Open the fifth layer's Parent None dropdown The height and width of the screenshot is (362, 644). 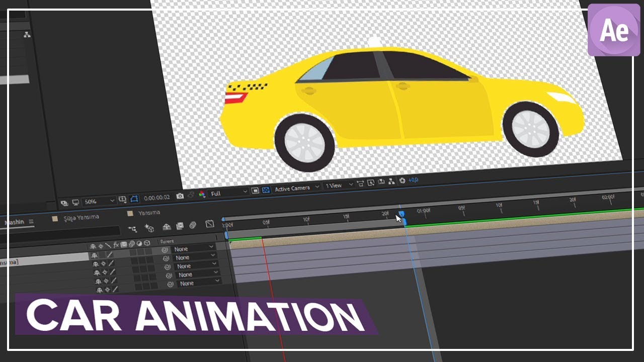[x=199, y=283]
